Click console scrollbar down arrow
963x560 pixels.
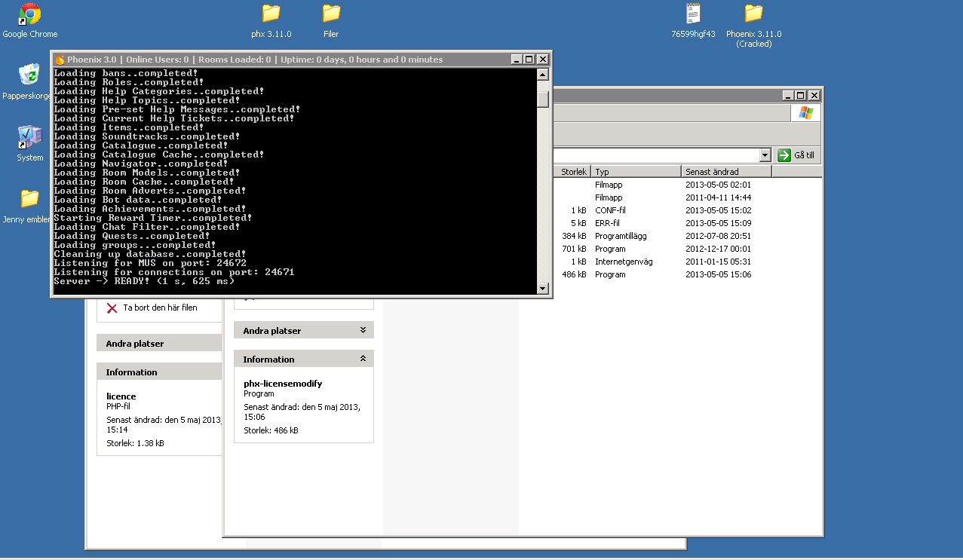(x=542, y=288)
